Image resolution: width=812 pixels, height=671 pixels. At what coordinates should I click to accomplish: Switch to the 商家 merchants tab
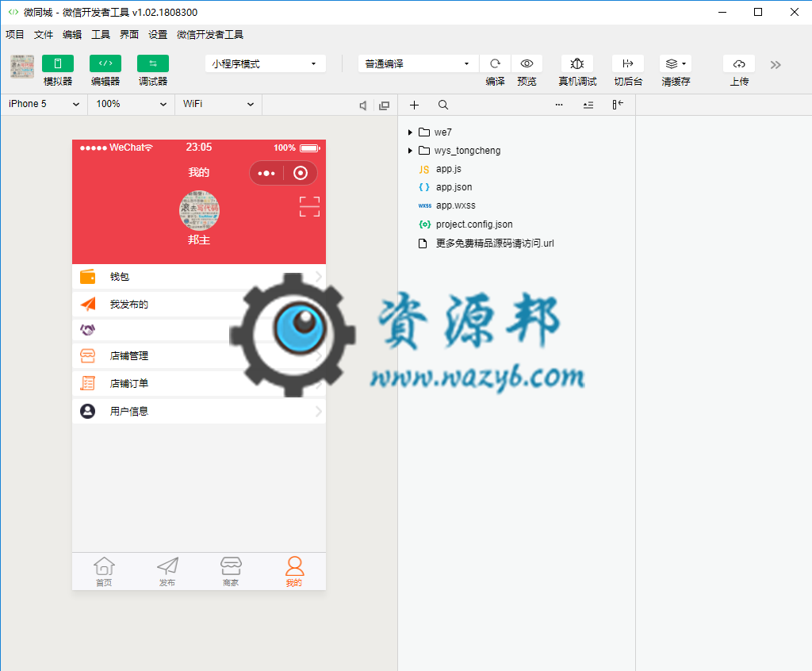click(231, 572)
